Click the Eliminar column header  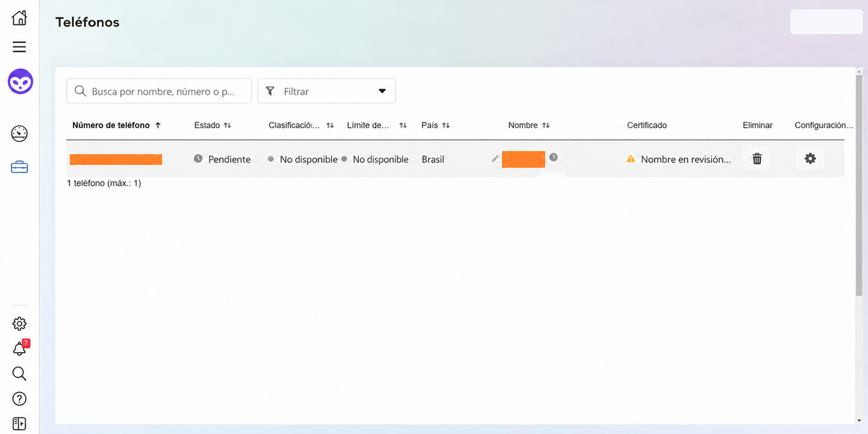[x=757, y=125]
